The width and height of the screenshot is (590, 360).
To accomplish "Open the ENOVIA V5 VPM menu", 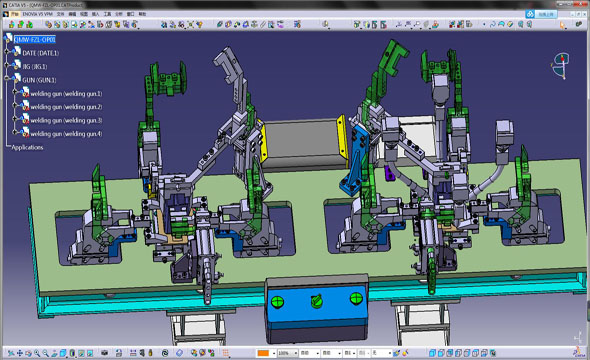I will pos(37,14).
